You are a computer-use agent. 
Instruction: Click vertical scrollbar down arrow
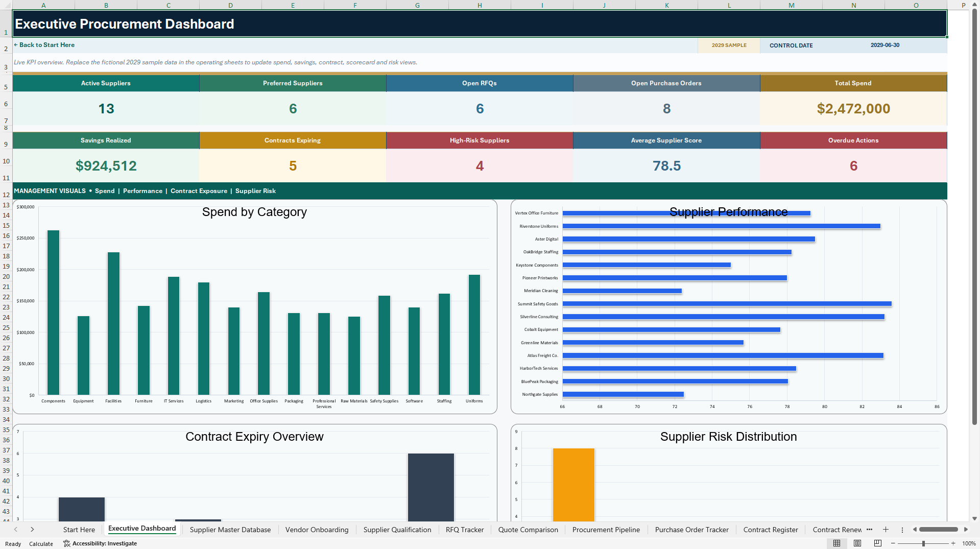pos(974,518)
